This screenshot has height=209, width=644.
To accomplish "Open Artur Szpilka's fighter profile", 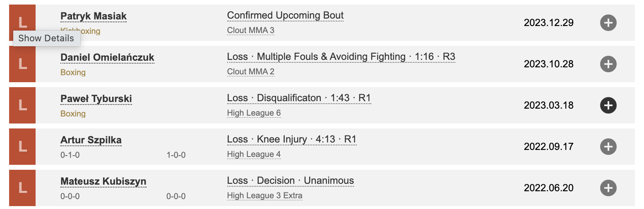I will coord(91,140).
